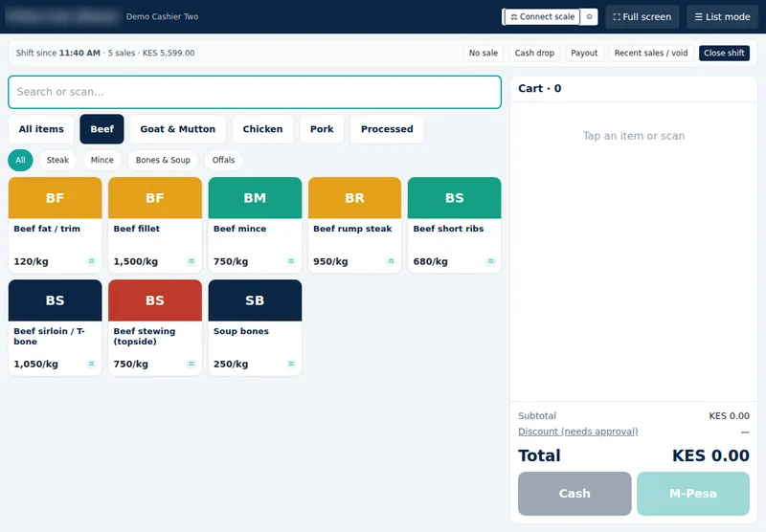Tap the BM Beef mince tile

click(255, 225)
